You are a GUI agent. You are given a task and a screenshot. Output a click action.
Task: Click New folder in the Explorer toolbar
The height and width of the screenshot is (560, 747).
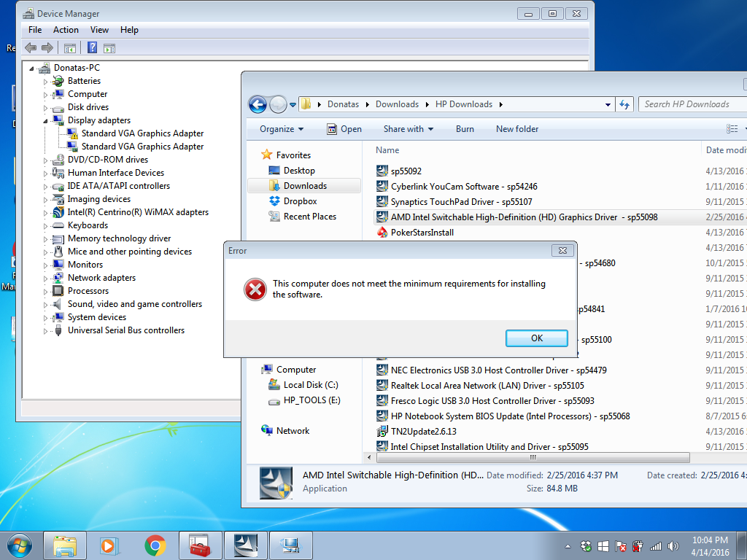pos(516,129)
